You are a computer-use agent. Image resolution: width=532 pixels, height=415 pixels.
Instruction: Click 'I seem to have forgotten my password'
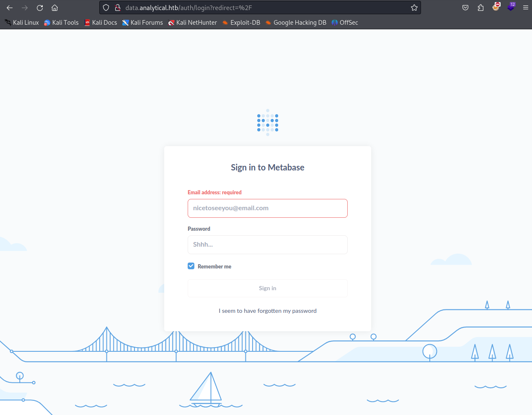click(268, 311)
